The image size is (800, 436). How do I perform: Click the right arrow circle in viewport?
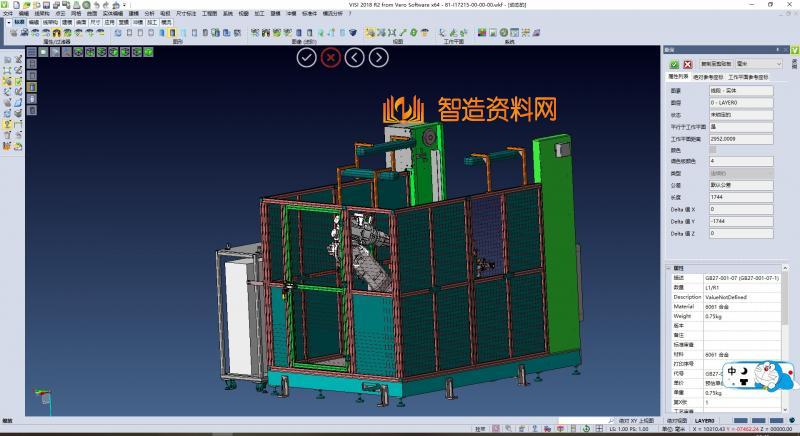[x=379, y=57]
